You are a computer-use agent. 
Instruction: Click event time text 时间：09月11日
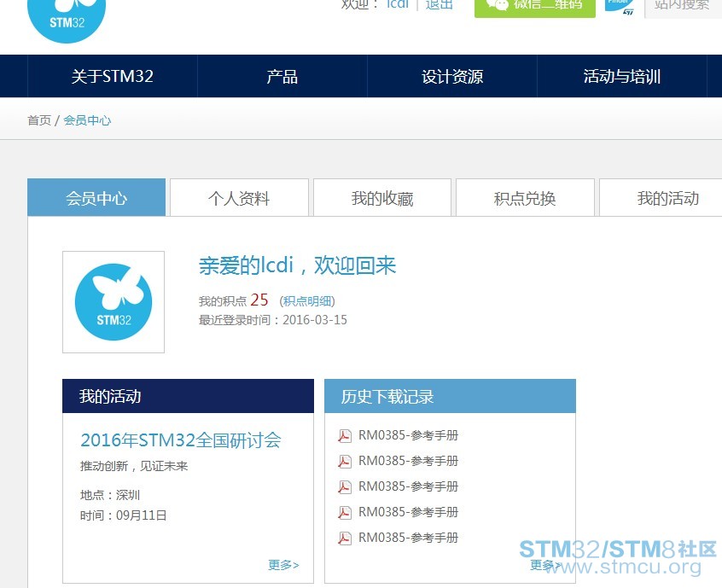(x=124, y=515)
